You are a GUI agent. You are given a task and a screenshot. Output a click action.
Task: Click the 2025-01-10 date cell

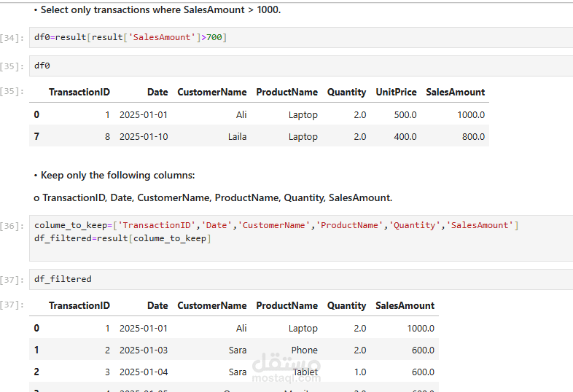[144, 137]
